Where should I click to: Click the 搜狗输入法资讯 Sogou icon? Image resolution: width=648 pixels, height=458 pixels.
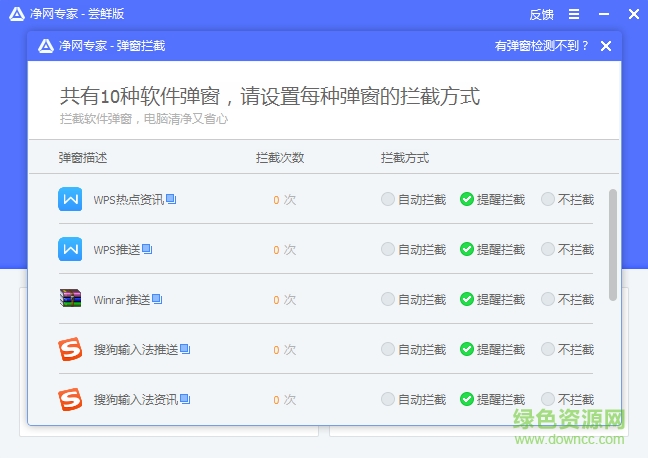click(70, 399)
